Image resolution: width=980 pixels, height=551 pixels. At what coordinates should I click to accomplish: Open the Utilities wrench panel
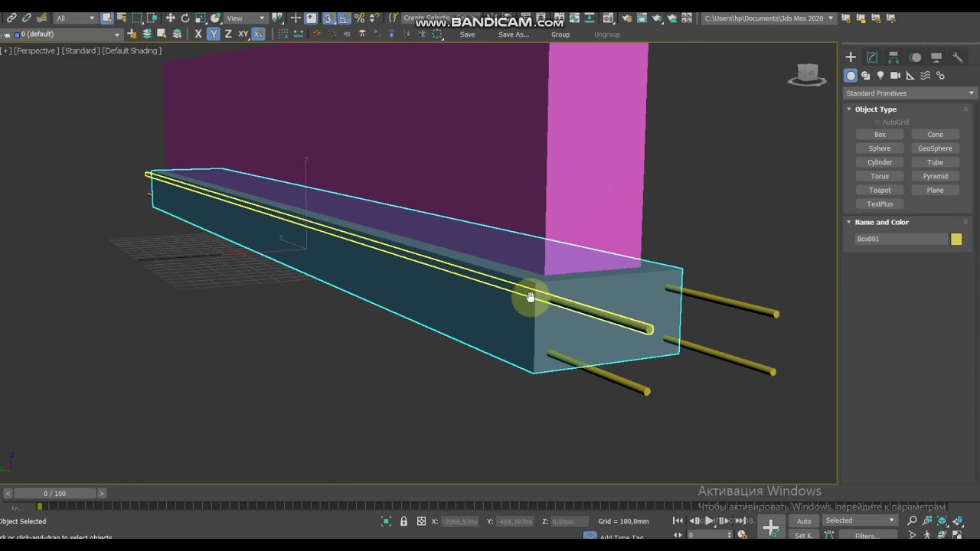957,57
